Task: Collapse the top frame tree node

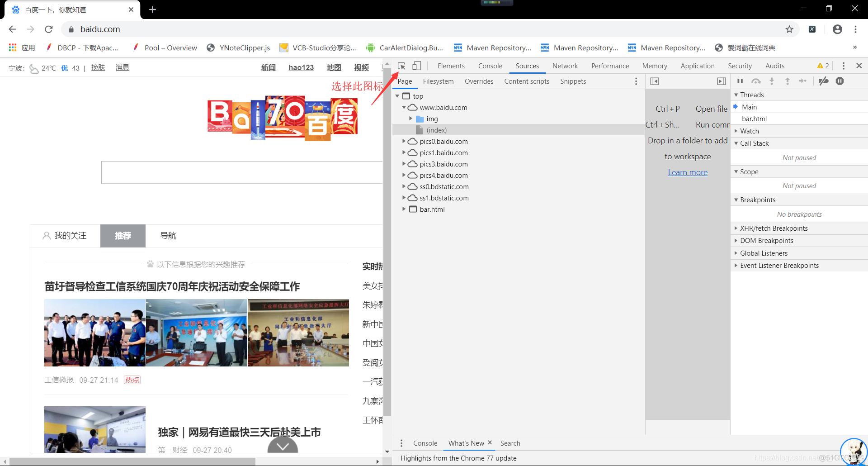Action: point(397,96)
